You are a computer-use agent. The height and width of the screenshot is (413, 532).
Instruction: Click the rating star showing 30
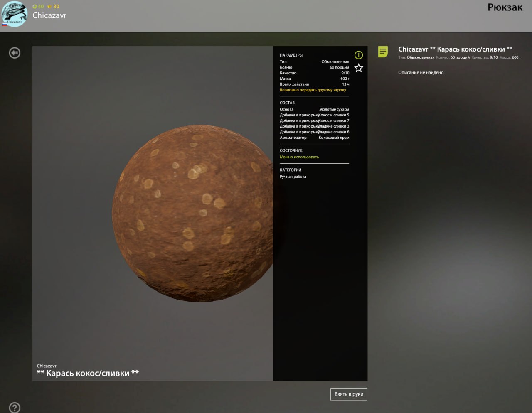tap(49, 7)
